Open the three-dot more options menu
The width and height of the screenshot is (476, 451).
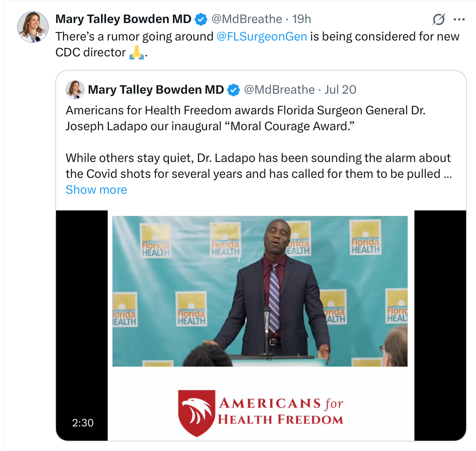click(x=459, y=19)
